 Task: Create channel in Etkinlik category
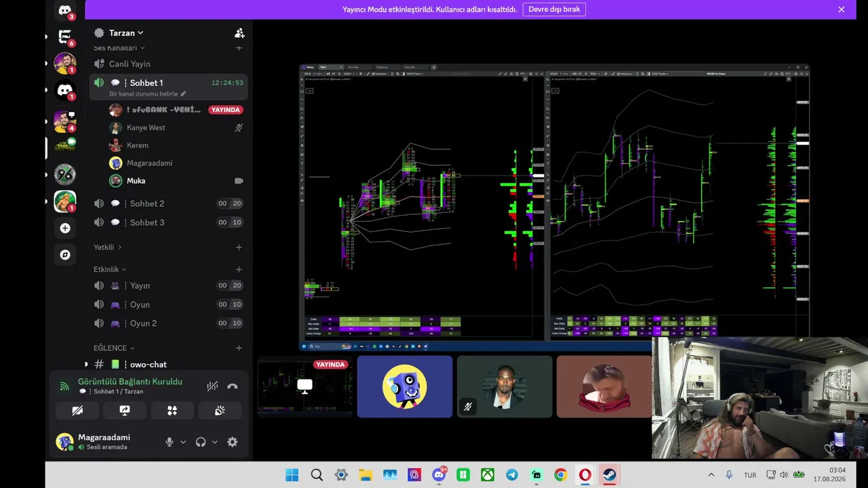tap(239, 269)
